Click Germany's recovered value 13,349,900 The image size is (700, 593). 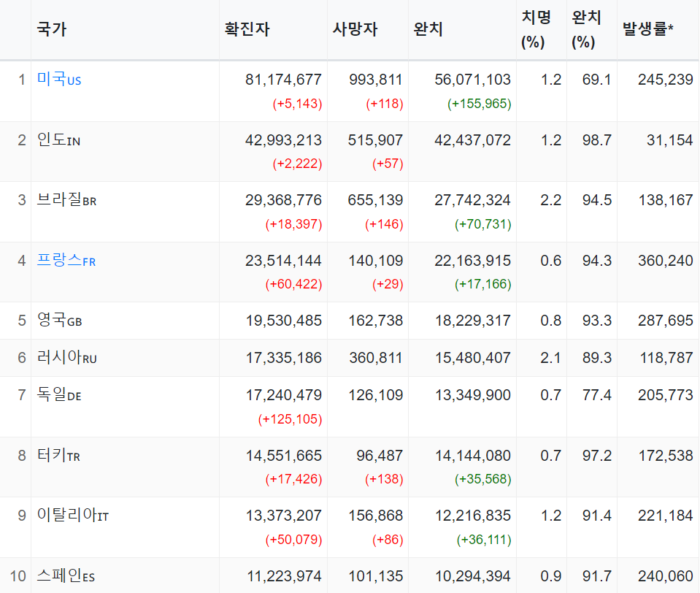[x=473, y=395]
